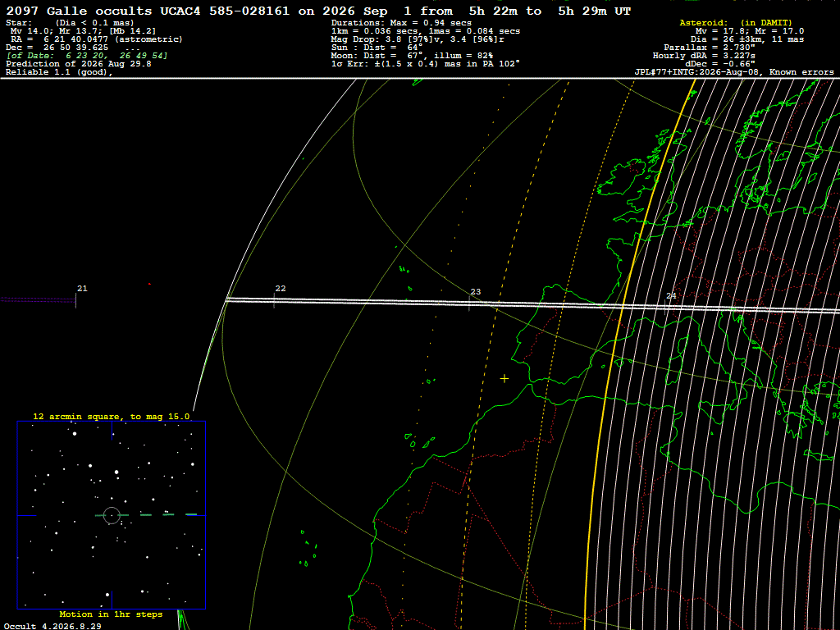The width and height of the screenshot is (840, 630).
Task: Click the green 'of Date' coordinates line
Action: 87,56
